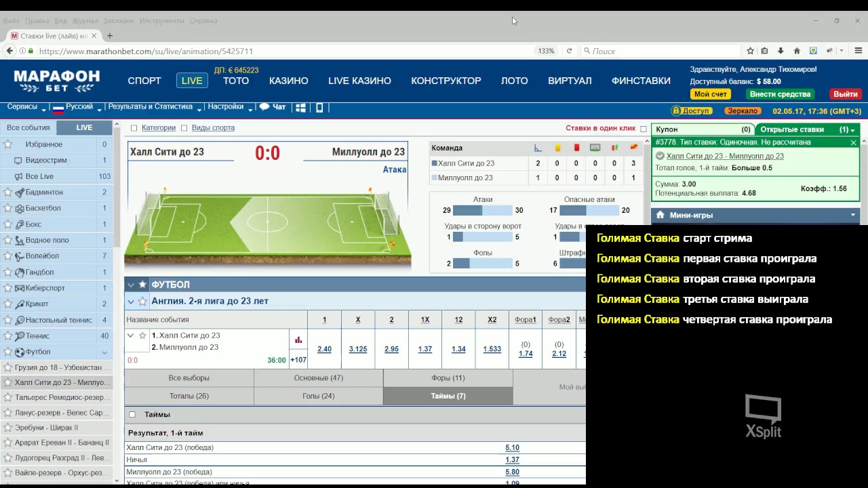The width and height of the screenshot is (868, 488).
Task: Favorite the Крикет sport star
Action: click(x=8, y=304)
